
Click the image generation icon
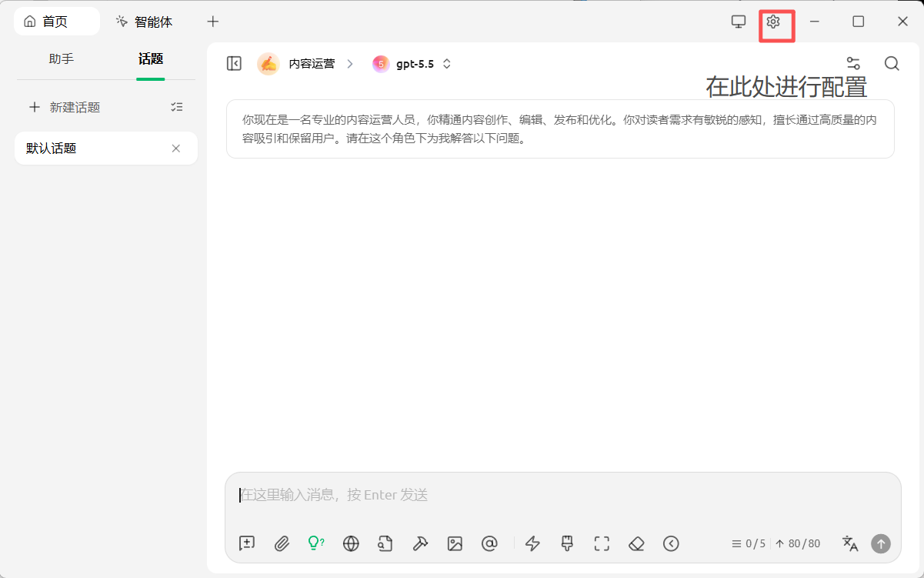pos(455,543)
